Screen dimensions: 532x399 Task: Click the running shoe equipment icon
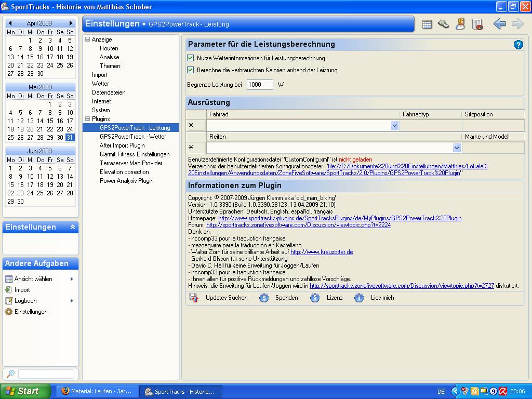(443, 24)
